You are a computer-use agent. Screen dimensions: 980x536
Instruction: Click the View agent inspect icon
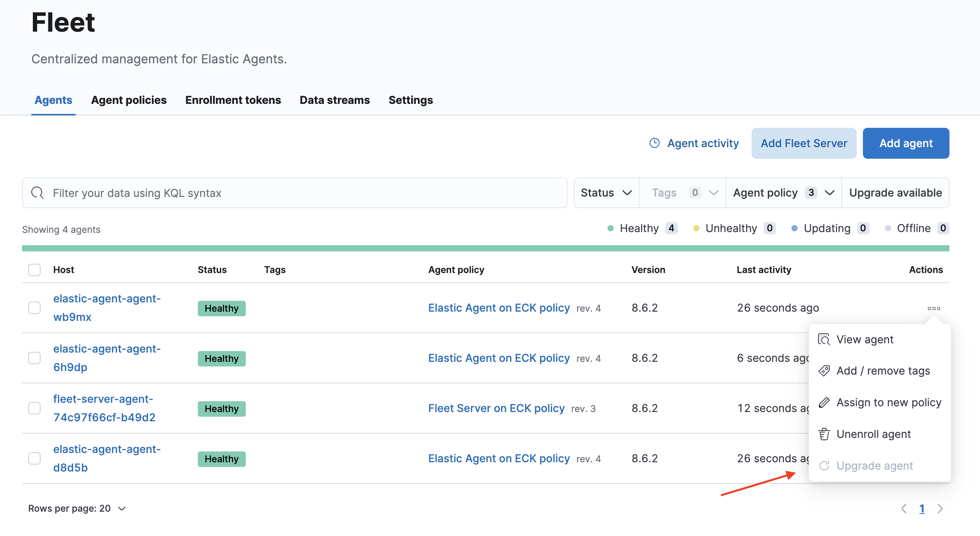coord(824,339)
